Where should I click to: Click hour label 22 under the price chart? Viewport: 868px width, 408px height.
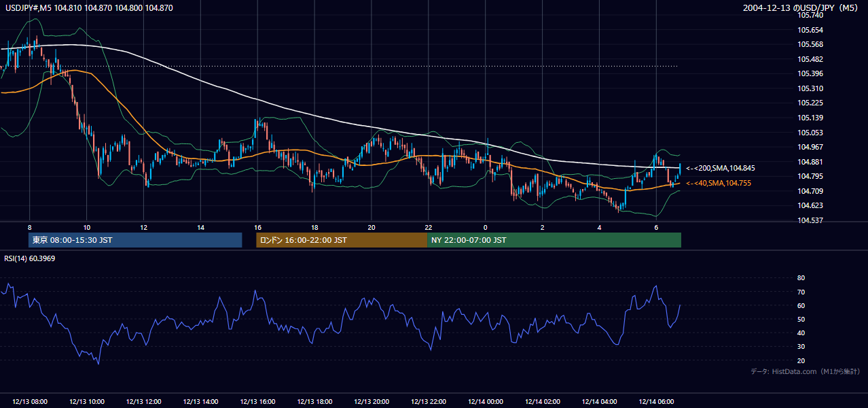click(x=429, y=227)
